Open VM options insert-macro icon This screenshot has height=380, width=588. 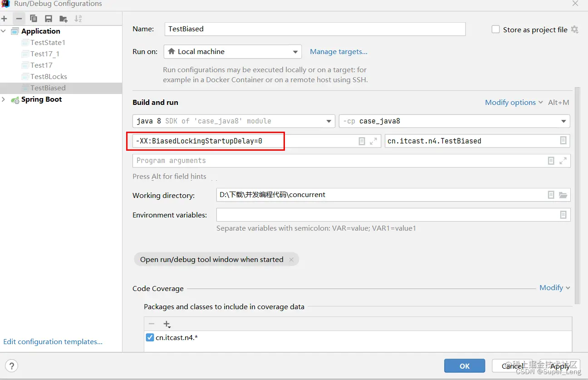point(362,141)
